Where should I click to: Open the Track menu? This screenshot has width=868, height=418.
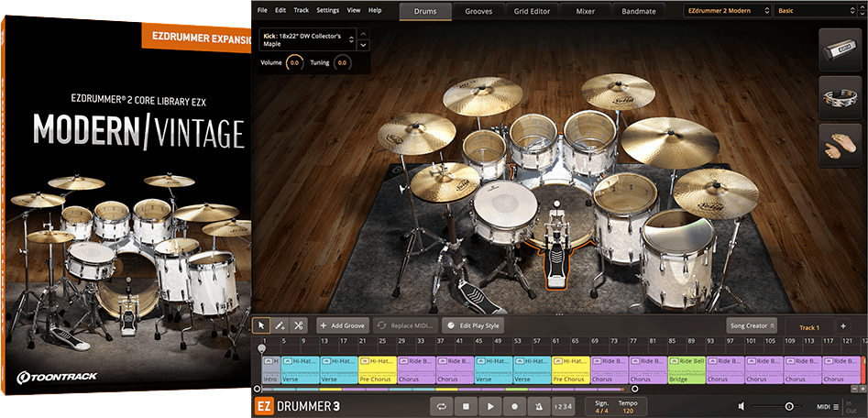pos(302,10)
